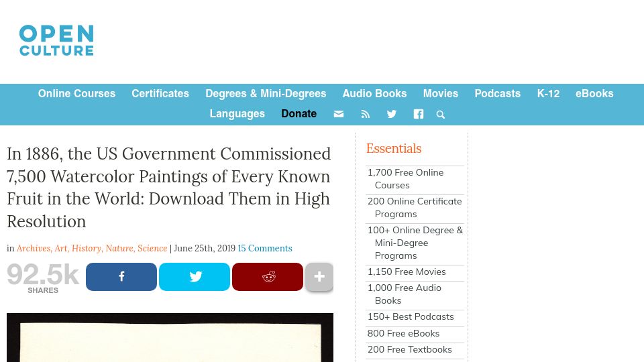Open eBooks menu item
Viewport: 644px width, 362px height.
click(x=594, y=94)
